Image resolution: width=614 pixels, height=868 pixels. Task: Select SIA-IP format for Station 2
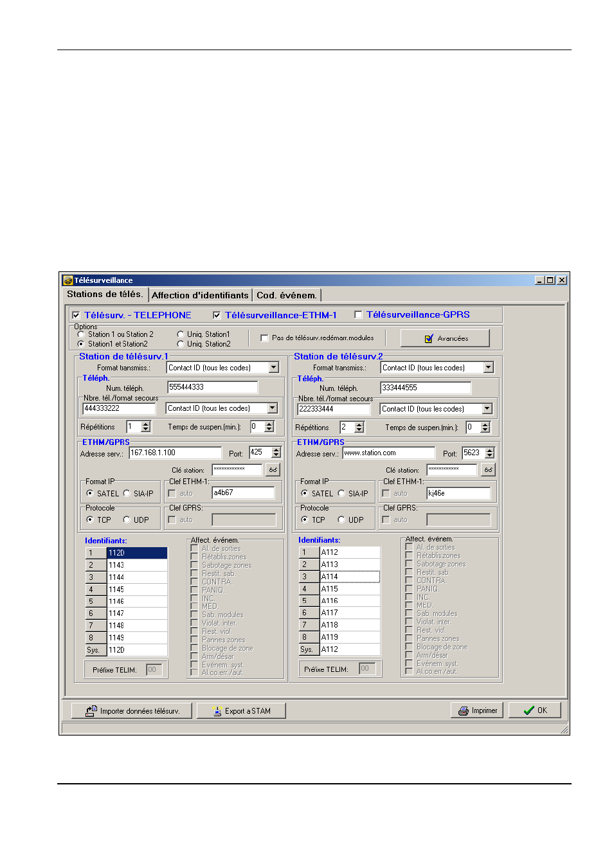(x=341, y=493)
